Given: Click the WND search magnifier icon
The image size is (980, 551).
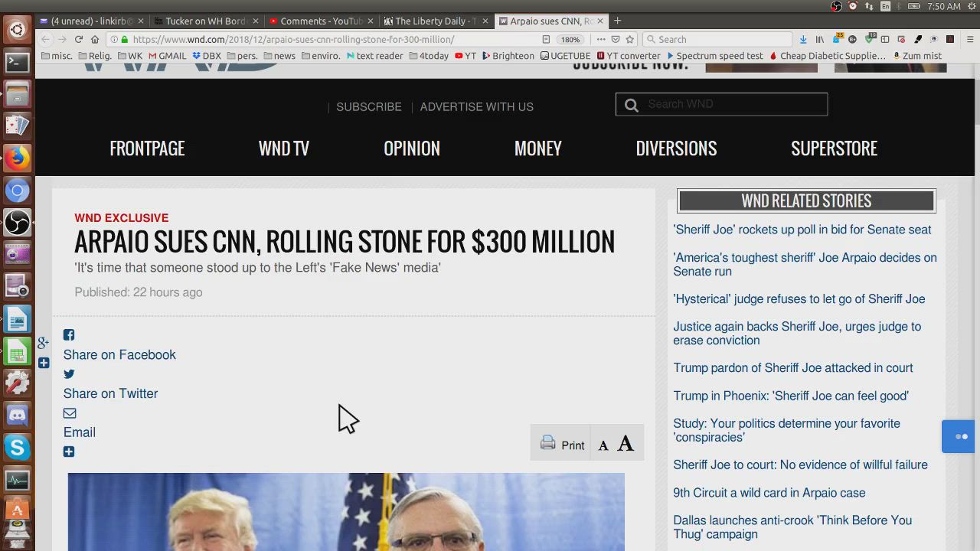Looking at the screenshot, I should click(632, 105).
